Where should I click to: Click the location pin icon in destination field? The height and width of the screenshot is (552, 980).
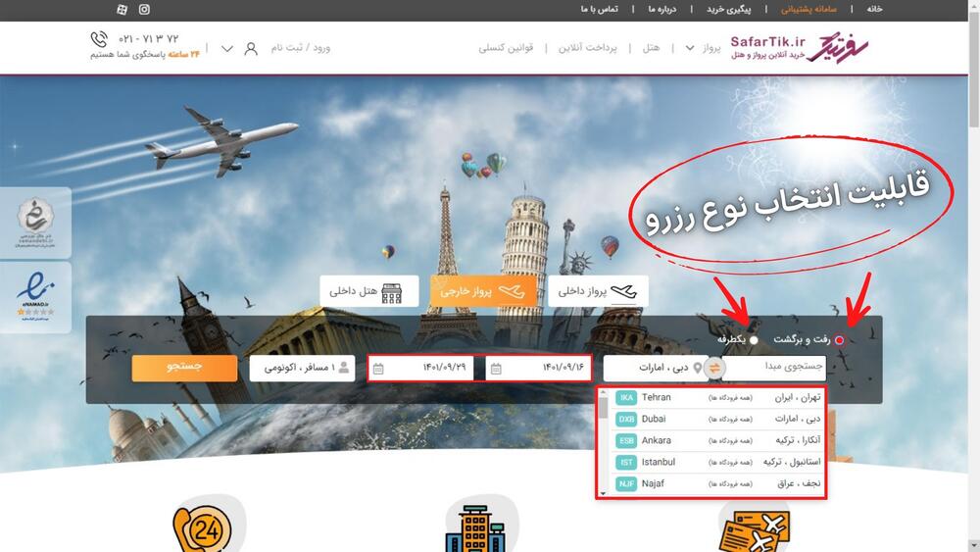[x=697, y=368]
